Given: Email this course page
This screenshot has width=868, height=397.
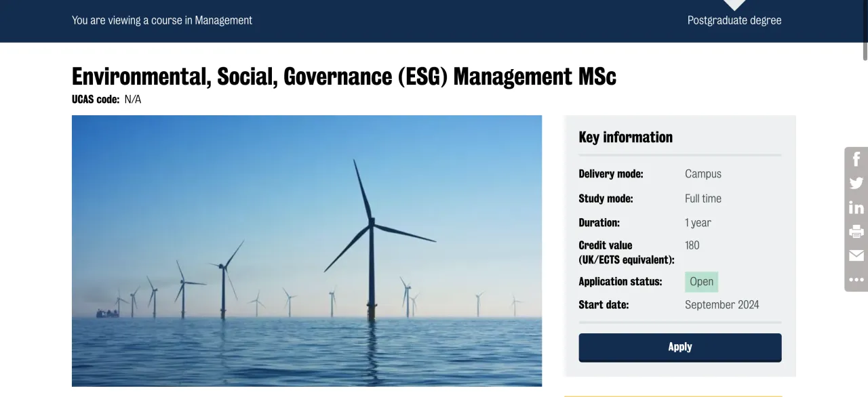Looking at the screenshot, I should 856,255.
